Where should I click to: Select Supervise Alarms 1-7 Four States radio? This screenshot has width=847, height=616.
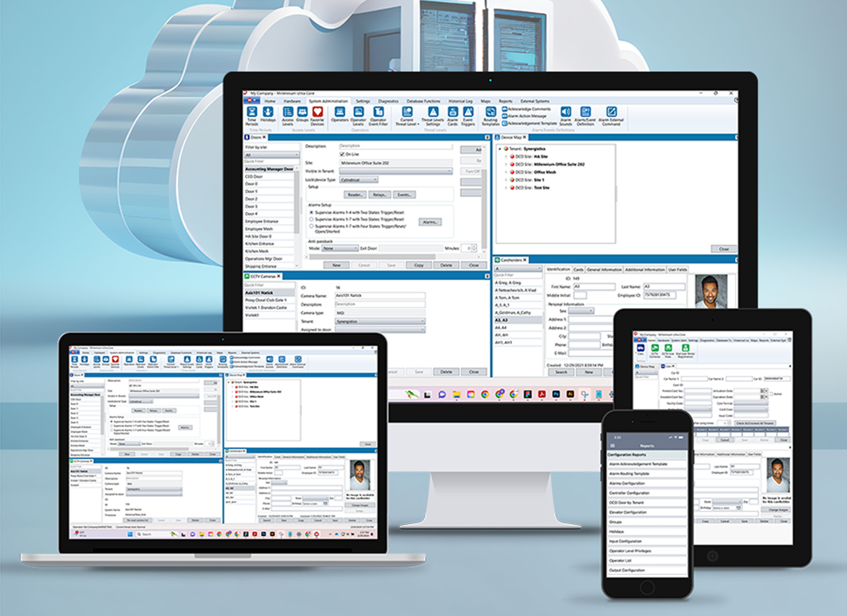coord(311,226)
